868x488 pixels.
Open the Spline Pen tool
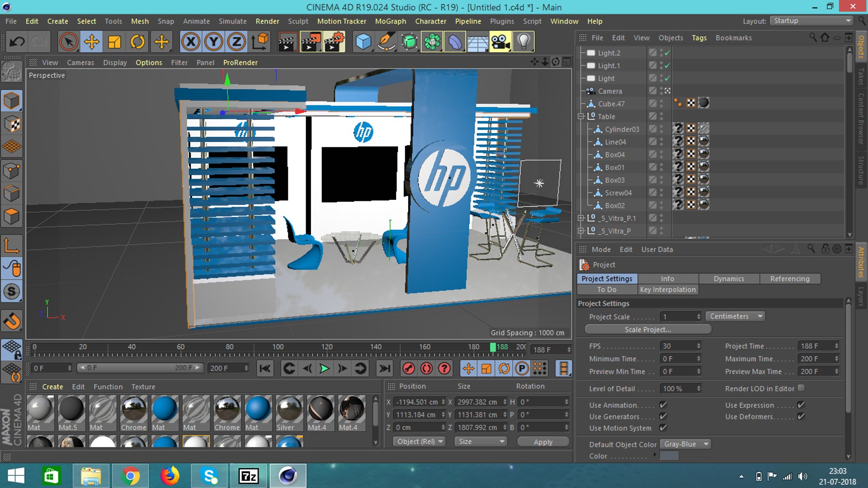[x=387, y=42]
